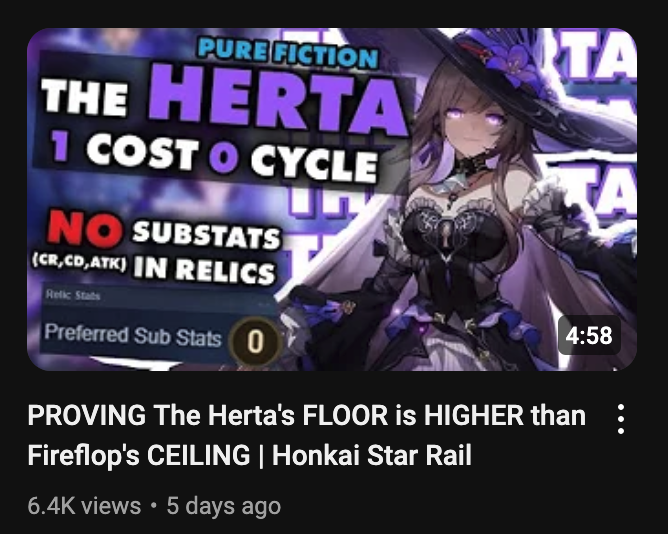
Task: Click the small "Relic Stats" header text
Action: pos(73,295)
